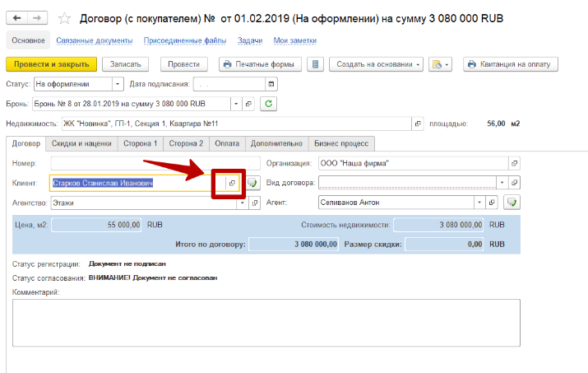Click into the Комментарий text area
This screenshot has width=588, height=373.
point(266,323)
